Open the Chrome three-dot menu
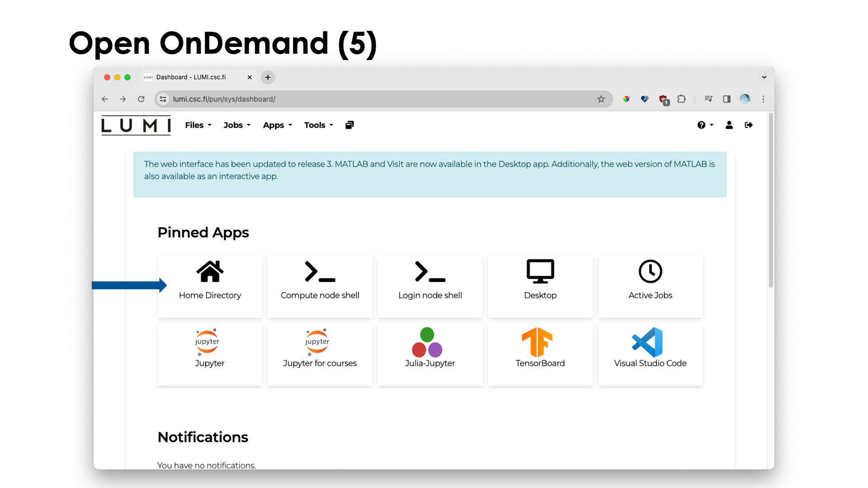 763,99
